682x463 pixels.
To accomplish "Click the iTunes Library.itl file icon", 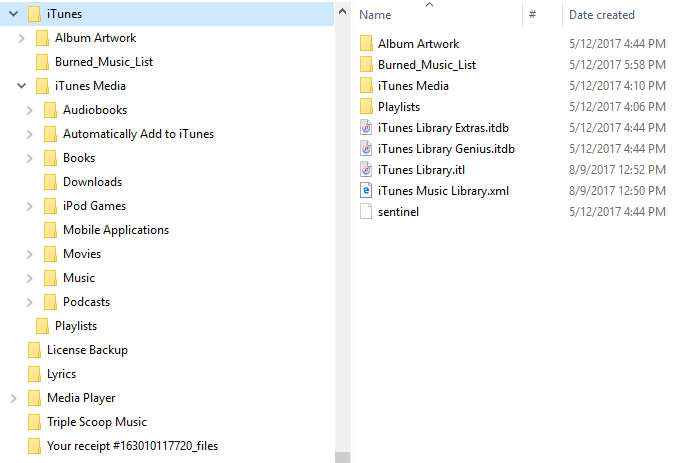I will (366, 169).
